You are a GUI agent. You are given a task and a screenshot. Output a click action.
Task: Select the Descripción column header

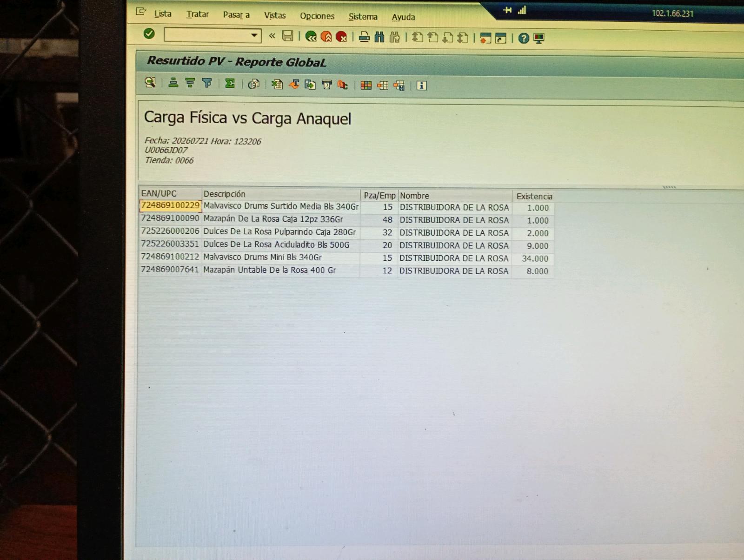click(281, 194)
